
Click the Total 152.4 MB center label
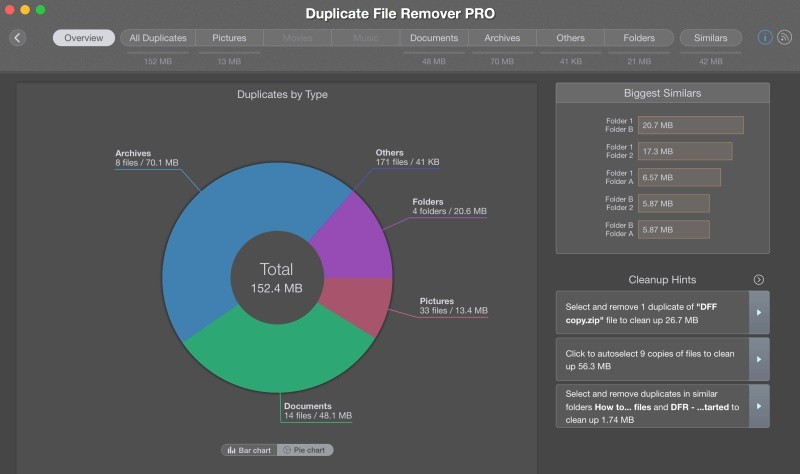[x=277, y=278]
